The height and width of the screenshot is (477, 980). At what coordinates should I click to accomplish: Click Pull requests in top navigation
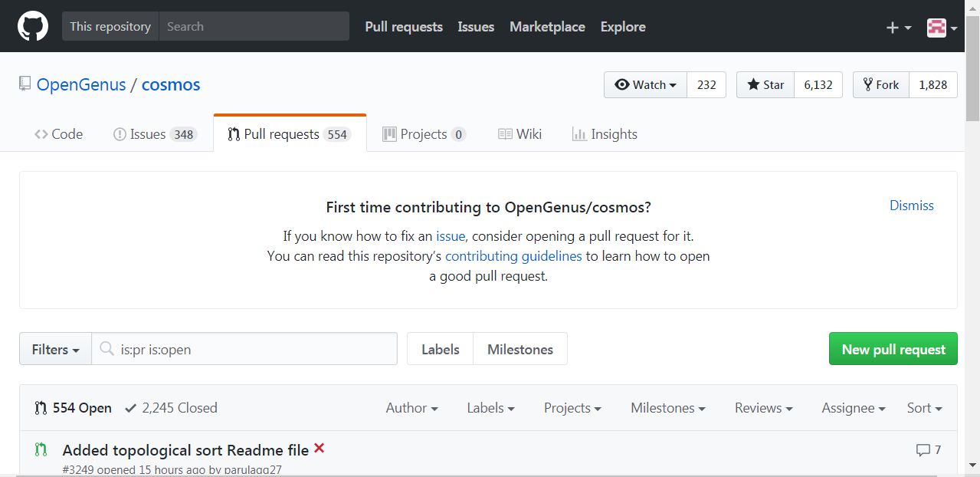[404, 27]
